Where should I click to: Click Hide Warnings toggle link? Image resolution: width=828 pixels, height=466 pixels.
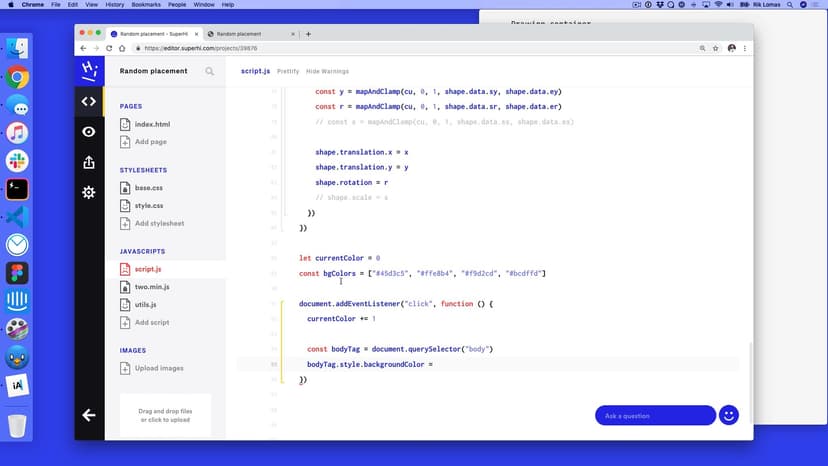click(327, 72)
